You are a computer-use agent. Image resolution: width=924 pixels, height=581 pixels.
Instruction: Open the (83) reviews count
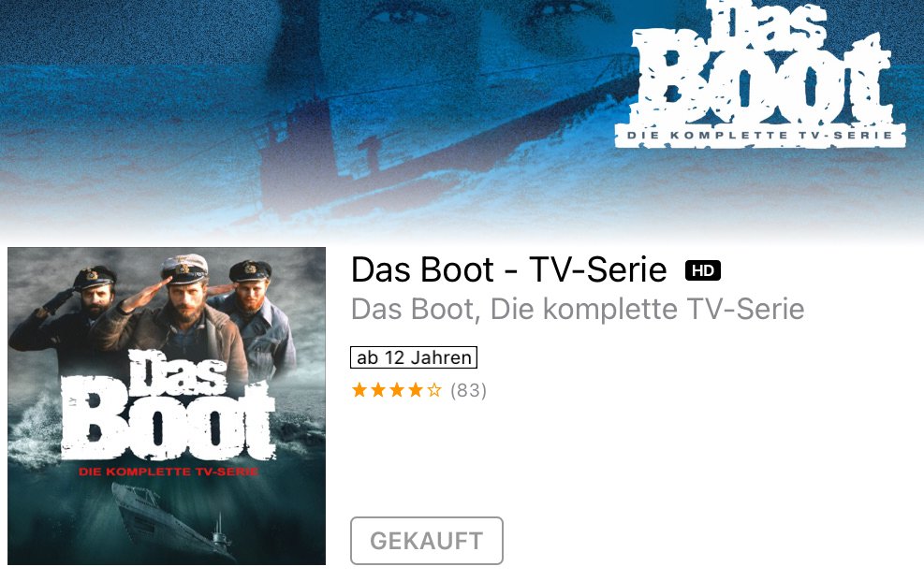(468, 390)
